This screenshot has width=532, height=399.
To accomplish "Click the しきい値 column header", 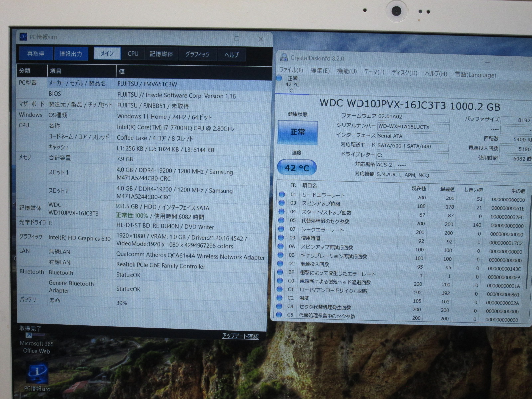I will pos(473,190).
